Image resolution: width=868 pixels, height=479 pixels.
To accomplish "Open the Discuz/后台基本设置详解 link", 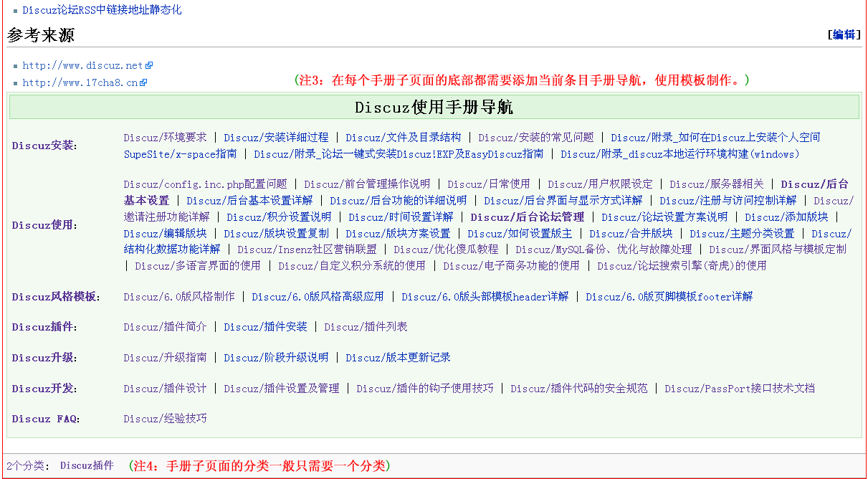I will [249, 200].
